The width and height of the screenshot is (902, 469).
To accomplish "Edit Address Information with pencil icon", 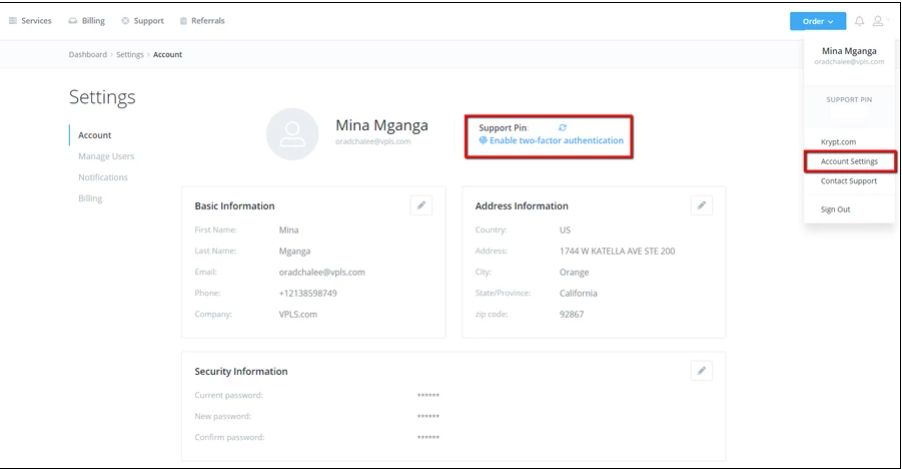I will coord(702,205).
